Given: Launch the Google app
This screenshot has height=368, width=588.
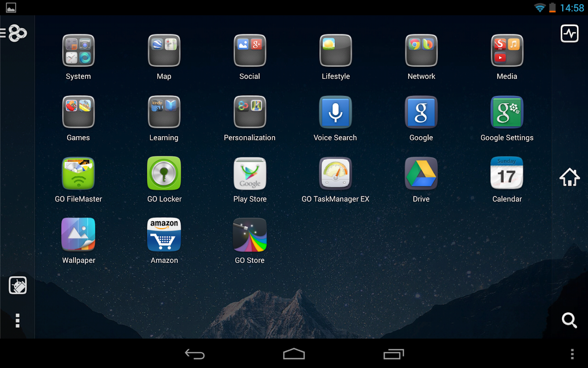Looking at the screenshot, I should [421, 112].
